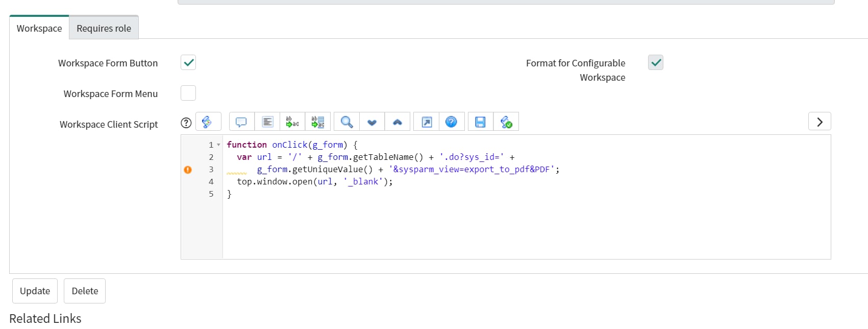Click the warning marker on line 3
This screenshot has height=329, width=868.
pyautogui.click(x=188, y=170)
